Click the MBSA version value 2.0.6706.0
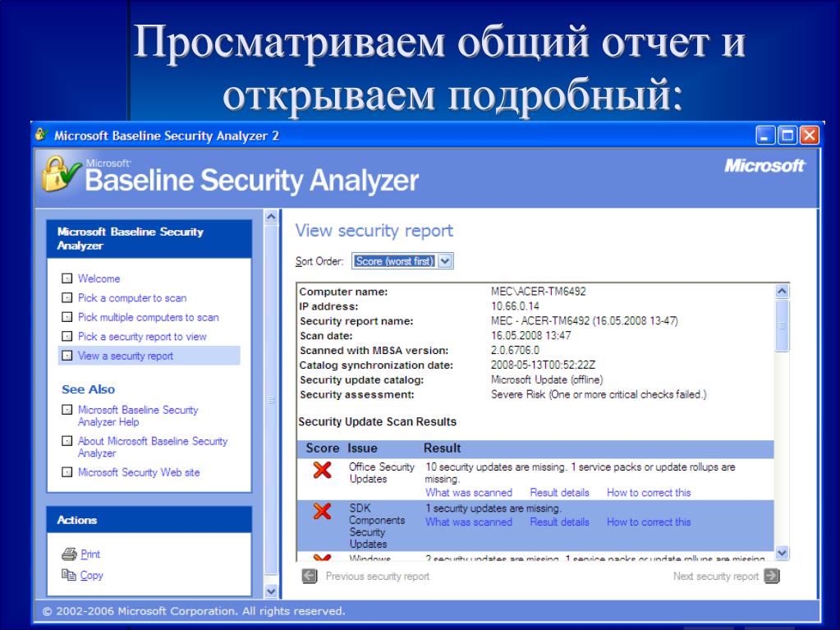The image size is (840, 630). click(515, 351)
